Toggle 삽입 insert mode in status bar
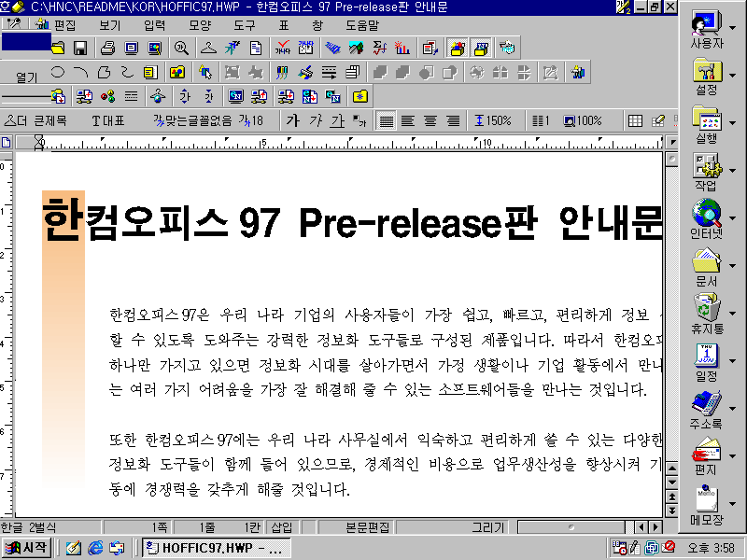The width and height of the screenshot is (747, 560). click(282, 527)
